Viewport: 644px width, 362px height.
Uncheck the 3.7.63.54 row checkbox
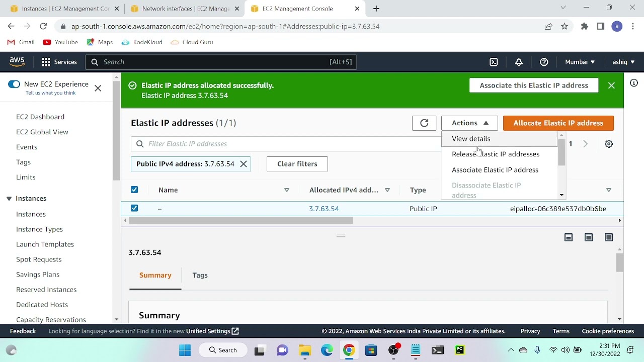pos(134,208)
